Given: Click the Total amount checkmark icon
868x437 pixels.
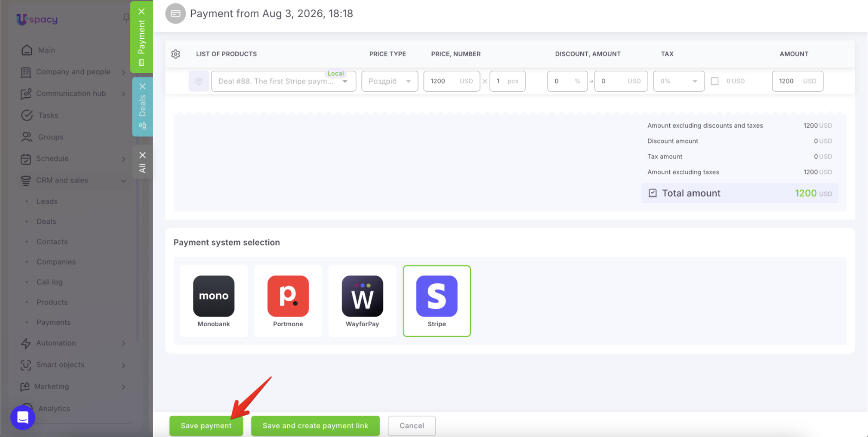Looking at the screenshot, I should (x=653, y=193).
